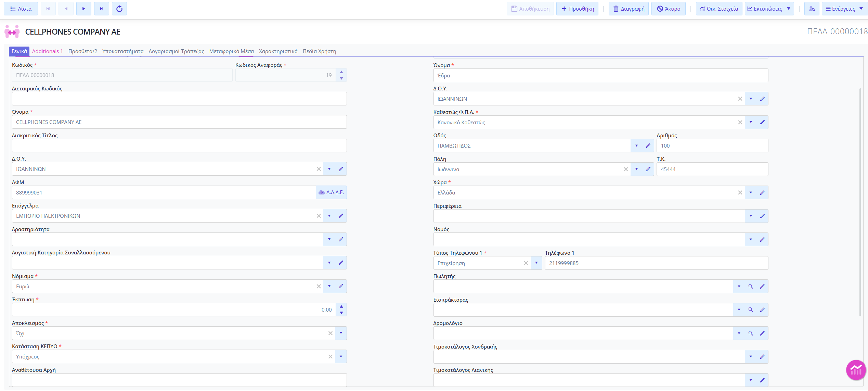Increase the Έκπτωση value with up arrow

341,306
